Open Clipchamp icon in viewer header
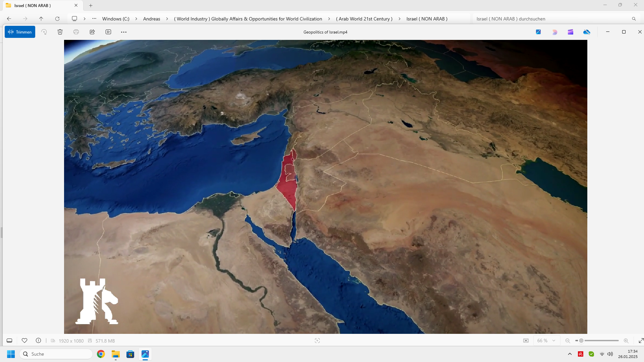 pos(571,32)
